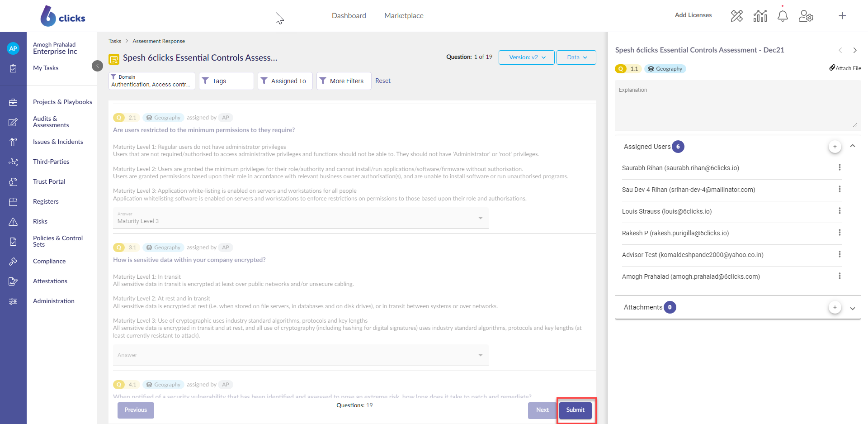Open the Risks warning triangle icon

coord(13,222)
